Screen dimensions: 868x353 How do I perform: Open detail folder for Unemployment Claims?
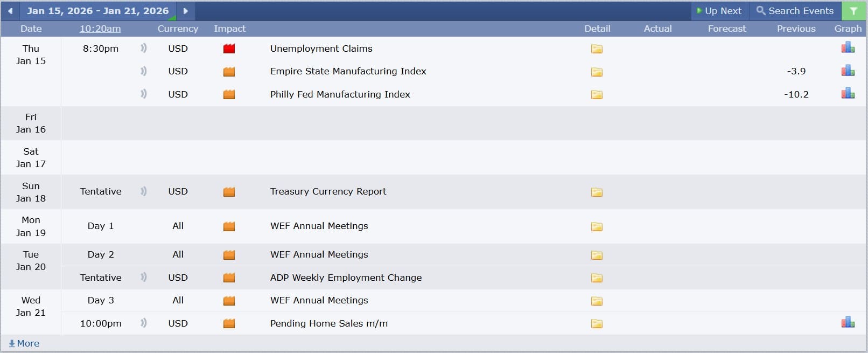(x=597, y=49)
